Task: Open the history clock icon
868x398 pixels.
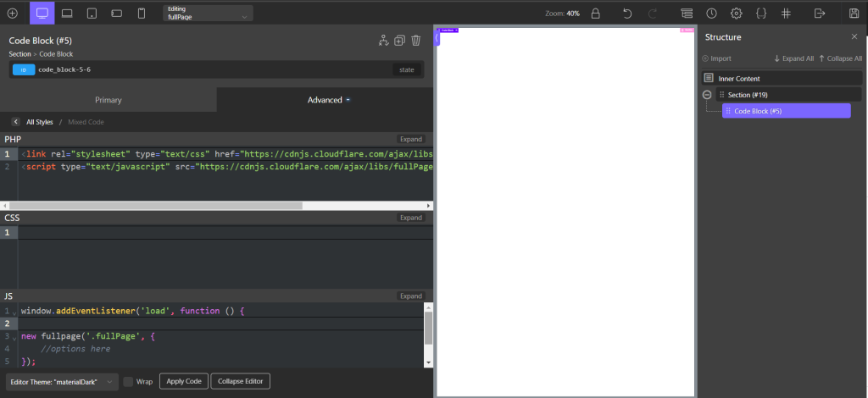Action: (711, 14)
